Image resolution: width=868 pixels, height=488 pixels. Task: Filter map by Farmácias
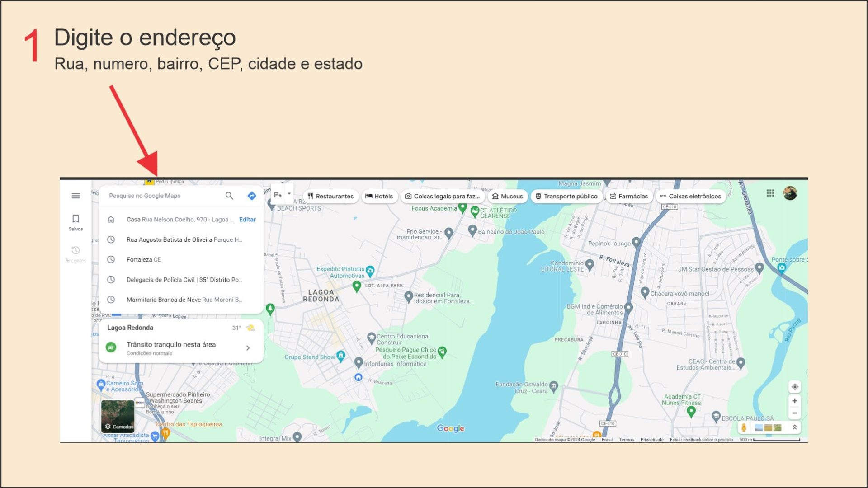629,196
